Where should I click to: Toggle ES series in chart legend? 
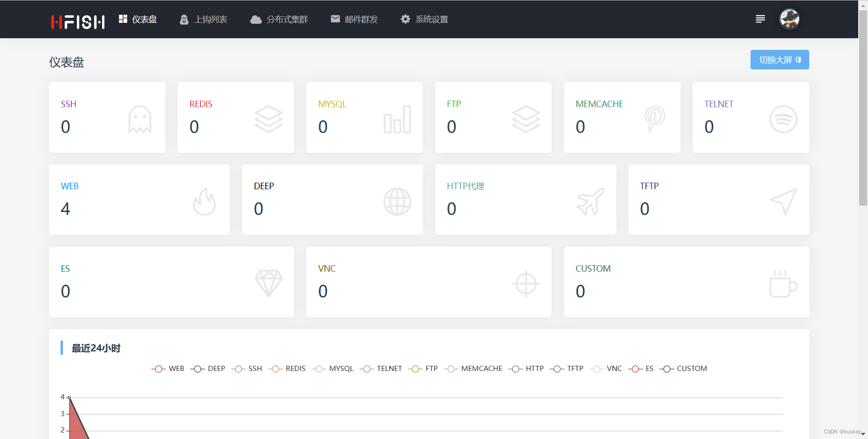coord(641,369)
